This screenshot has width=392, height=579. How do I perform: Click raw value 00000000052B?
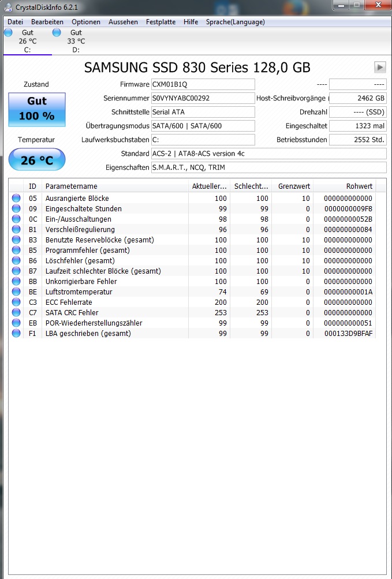point(348,219)
